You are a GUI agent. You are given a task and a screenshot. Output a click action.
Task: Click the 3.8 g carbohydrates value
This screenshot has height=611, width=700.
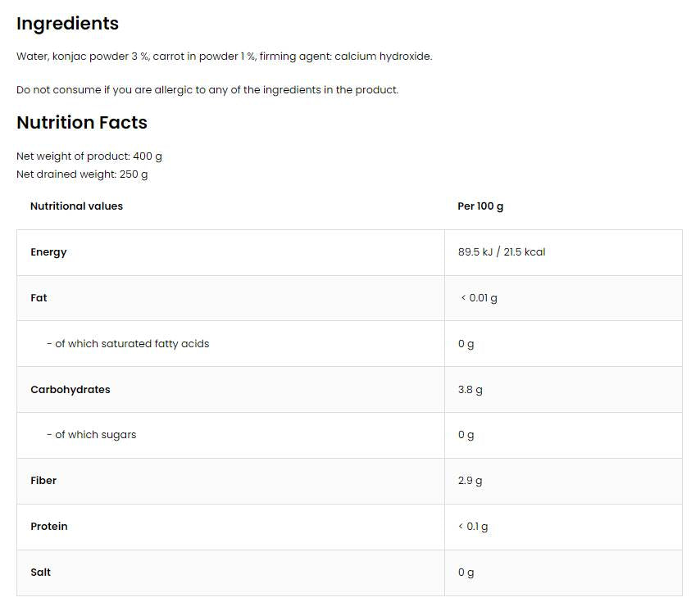coord(470,390)
